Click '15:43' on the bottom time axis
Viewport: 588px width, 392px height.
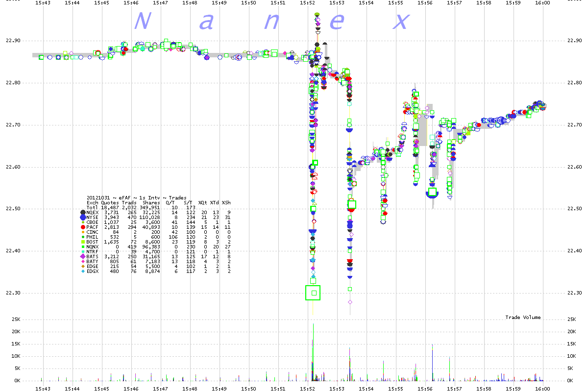point(43,389)
